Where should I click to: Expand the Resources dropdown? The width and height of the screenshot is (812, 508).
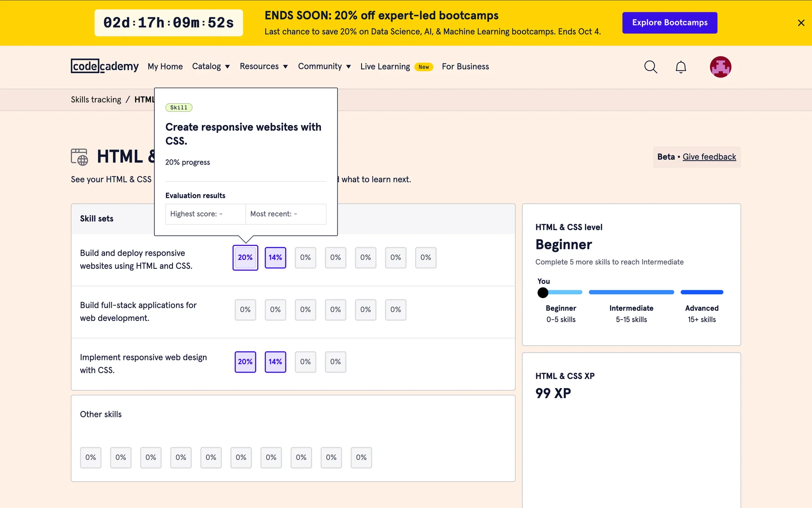tap(263, 66)
